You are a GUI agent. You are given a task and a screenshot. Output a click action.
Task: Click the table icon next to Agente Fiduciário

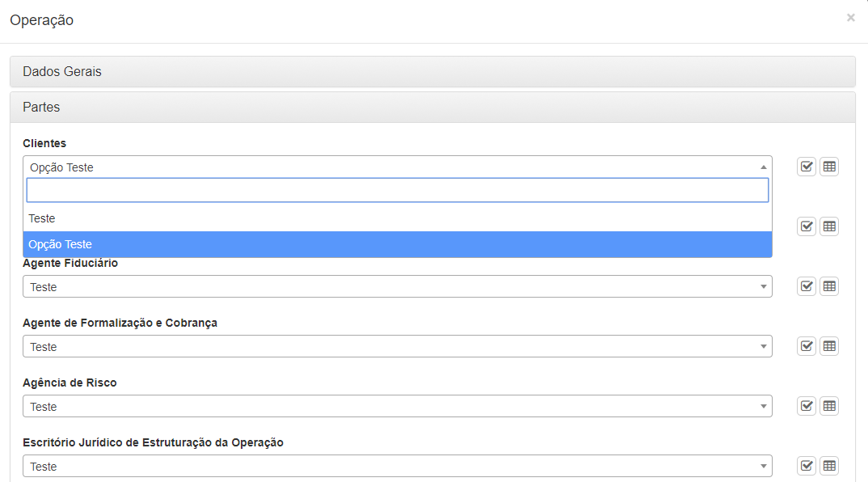coord(829,285)
